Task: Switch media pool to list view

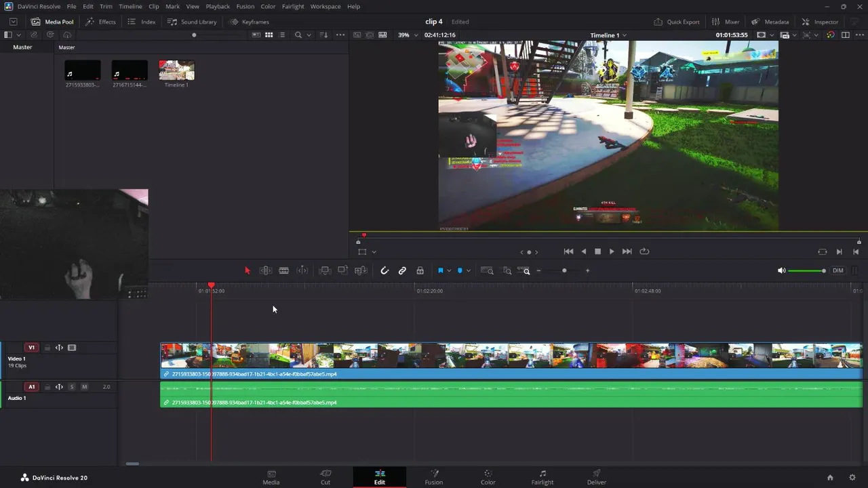Action: (x=282, y=35)
